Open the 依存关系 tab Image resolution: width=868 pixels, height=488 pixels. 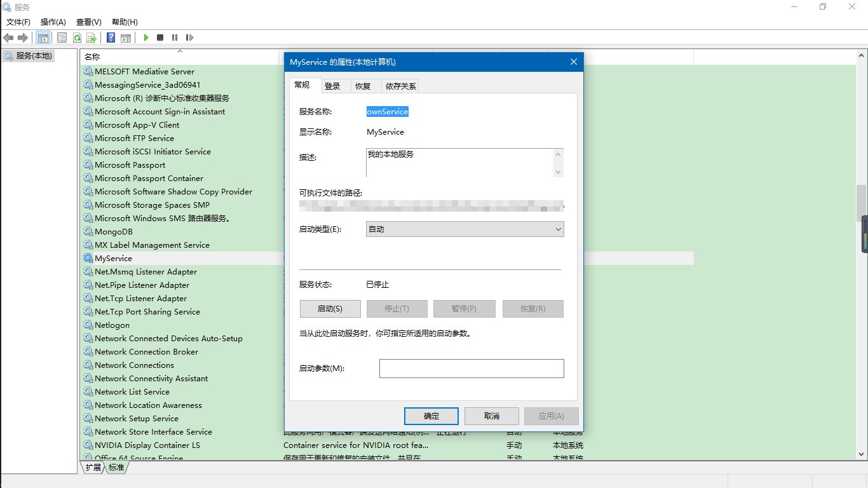[x=400, y=85]
